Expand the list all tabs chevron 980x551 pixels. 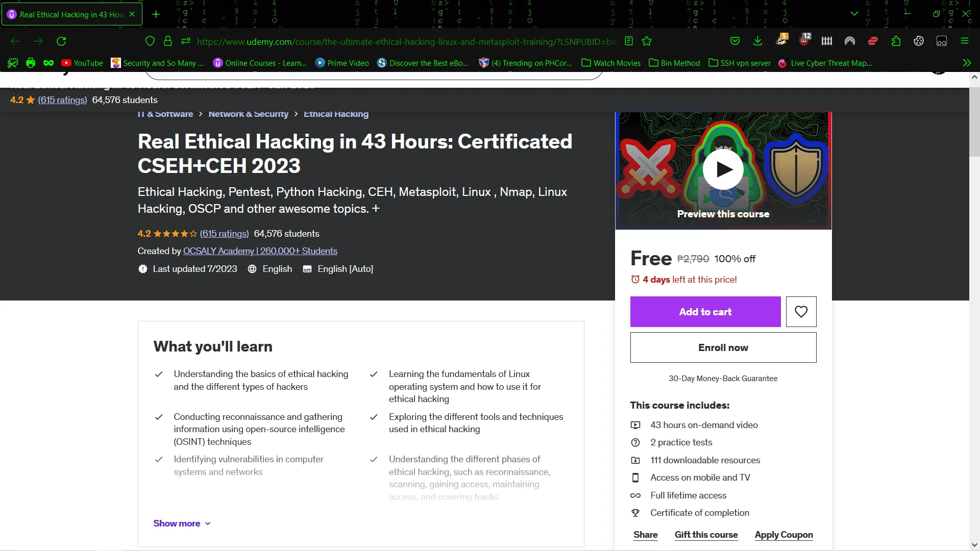pyautogui.click(x=854, y=14)
